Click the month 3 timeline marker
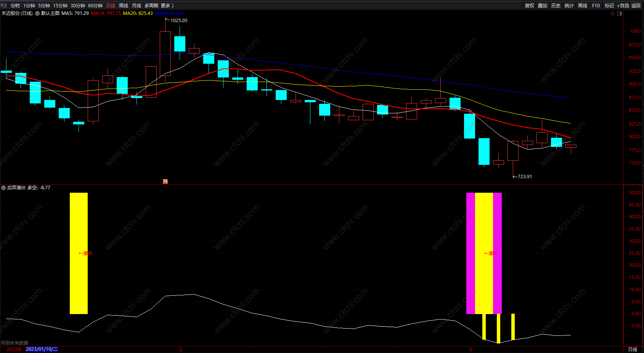Viewport: 644px width, 353px height. [471, 349]
